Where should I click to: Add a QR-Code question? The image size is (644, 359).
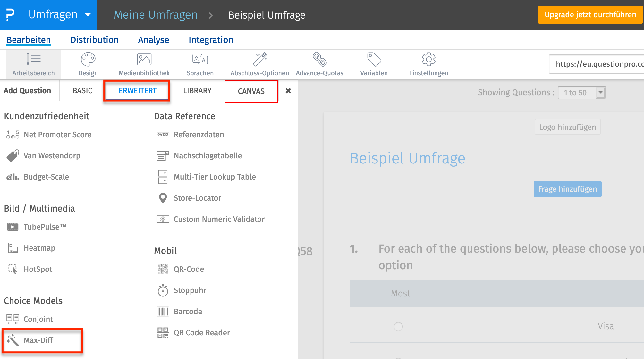pos(189,269)
